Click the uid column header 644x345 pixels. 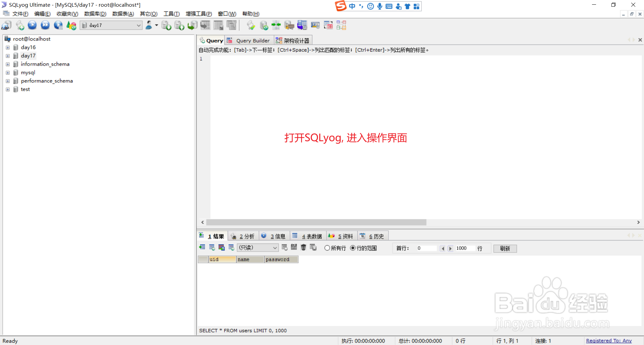(222, 259)
